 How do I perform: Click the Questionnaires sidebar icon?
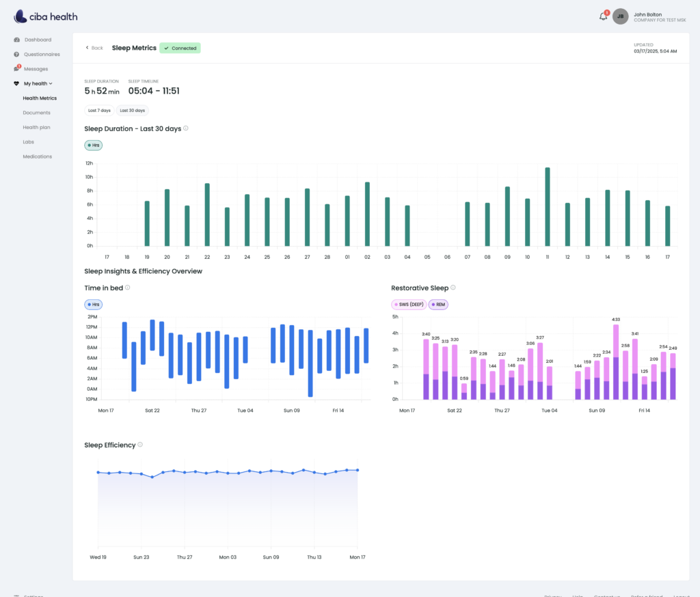coord(16,55)
